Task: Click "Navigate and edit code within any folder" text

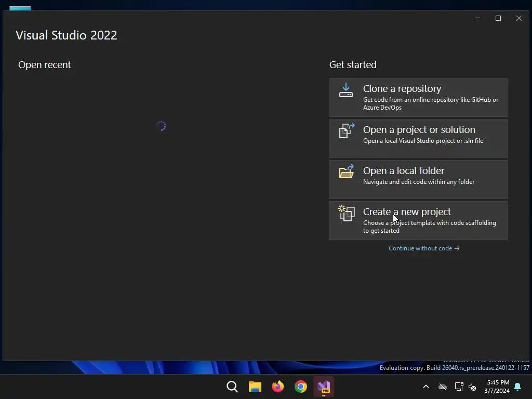Action: pos(419,182)
